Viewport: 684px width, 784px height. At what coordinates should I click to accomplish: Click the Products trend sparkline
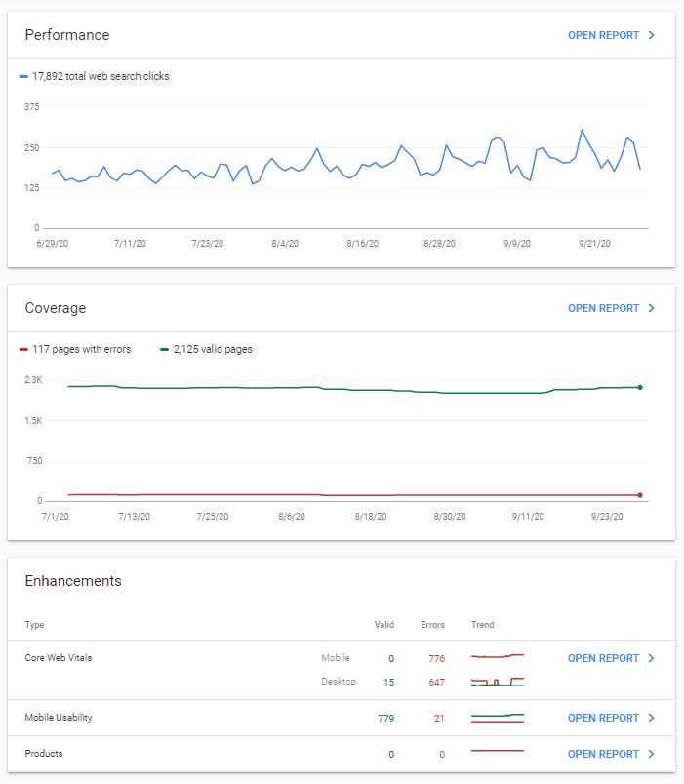[x=498, y=751]
